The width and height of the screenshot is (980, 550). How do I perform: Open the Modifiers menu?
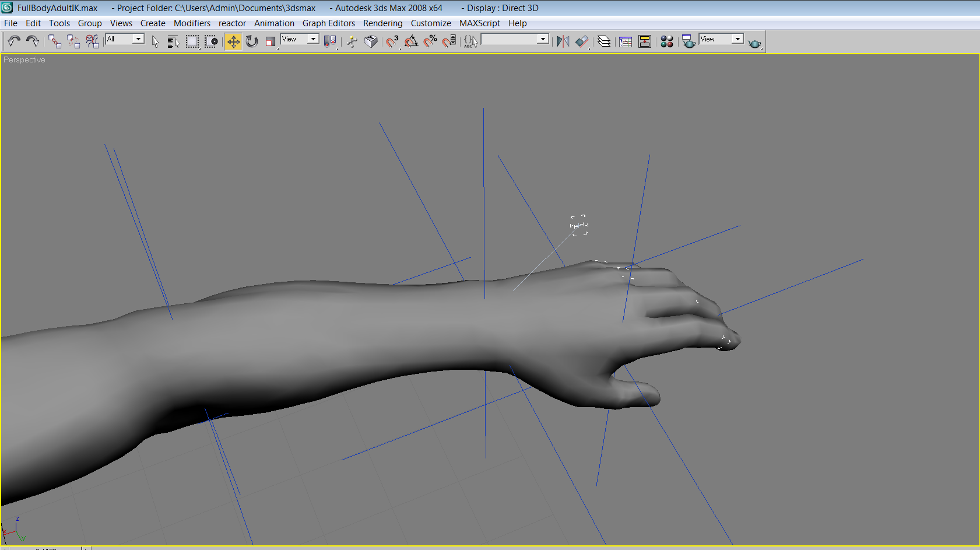pos(192,23)
